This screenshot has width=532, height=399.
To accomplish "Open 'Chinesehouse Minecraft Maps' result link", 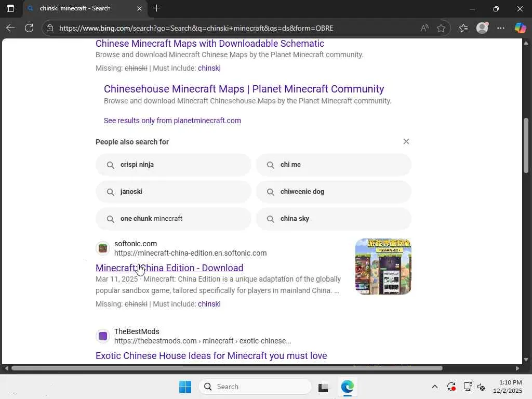I will [x=244, y=89].
